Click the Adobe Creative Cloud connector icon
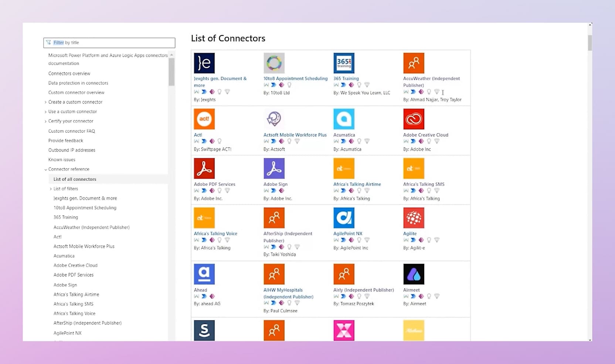Screen dimensions: 615x364 (x=414, y=119)
